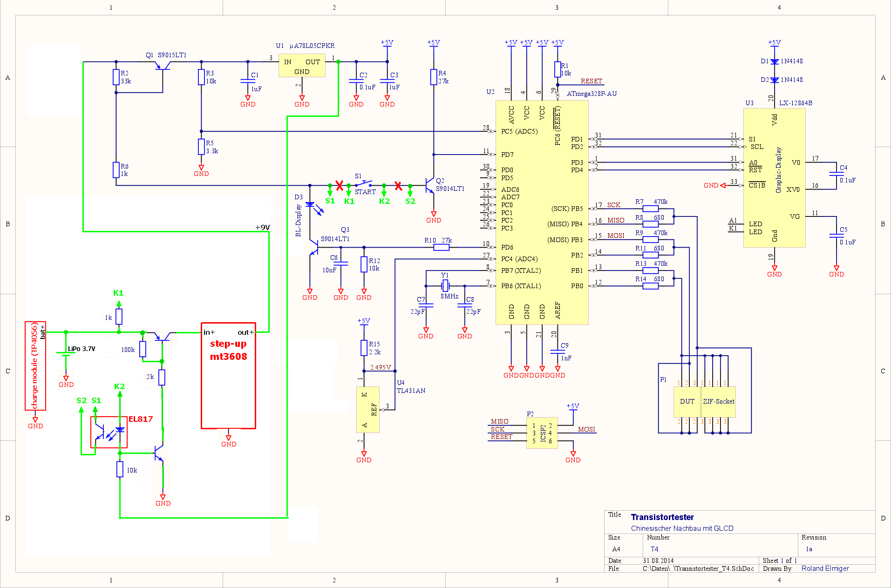Select capacitor C1 1uF symbol
The height and width of the screenshot is (588, 891).
[x=248, y=81]
